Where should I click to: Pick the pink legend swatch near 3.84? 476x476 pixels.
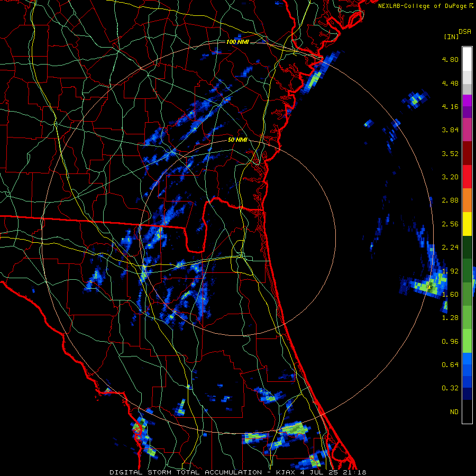tap(467, 130)
